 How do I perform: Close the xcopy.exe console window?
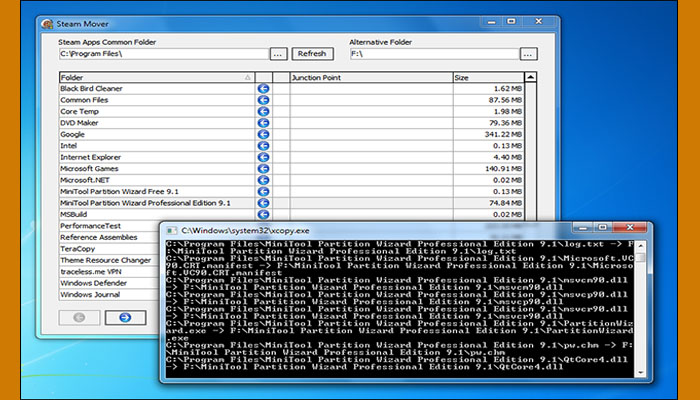pyautogui.click(x=630, y=228)
